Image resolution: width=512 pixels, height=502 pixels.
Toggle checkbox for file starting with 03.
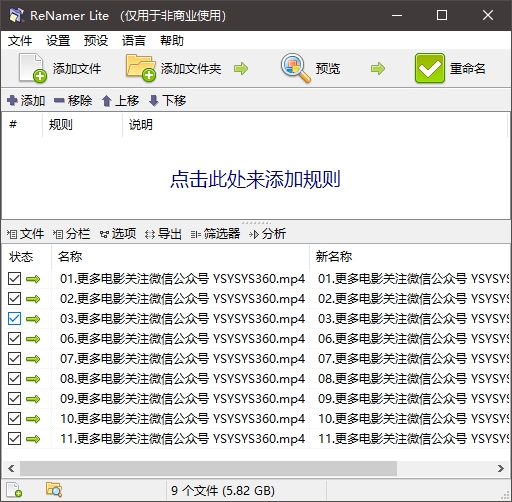[x=14, y=319]
